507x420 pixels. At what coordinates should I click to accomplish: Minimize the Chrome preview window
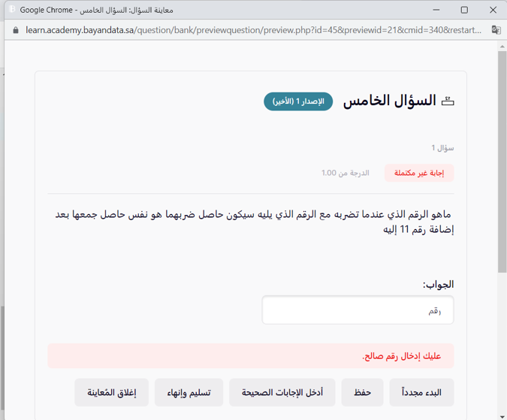coord(435,10)
